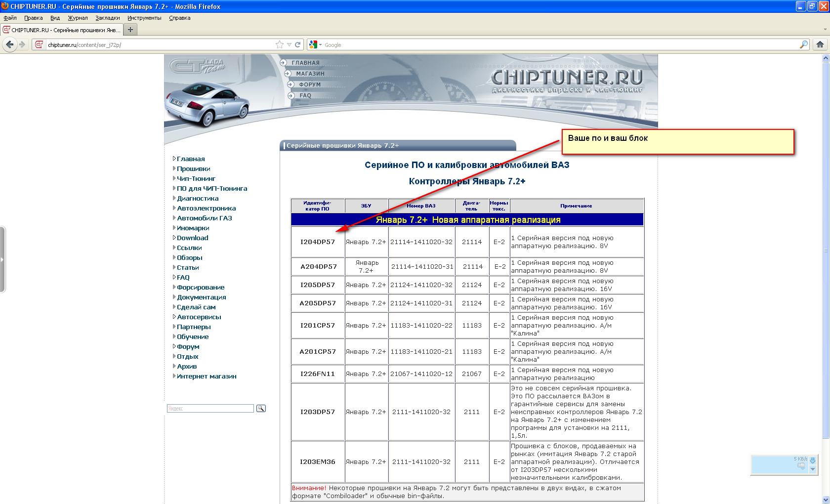Click the I203EM36 firmware identifier

tap(318, 462)
